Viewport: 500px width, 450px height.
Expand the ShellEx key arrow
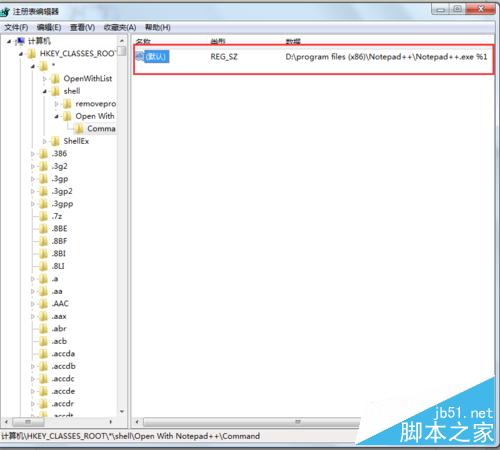click(x=45, y=141)
